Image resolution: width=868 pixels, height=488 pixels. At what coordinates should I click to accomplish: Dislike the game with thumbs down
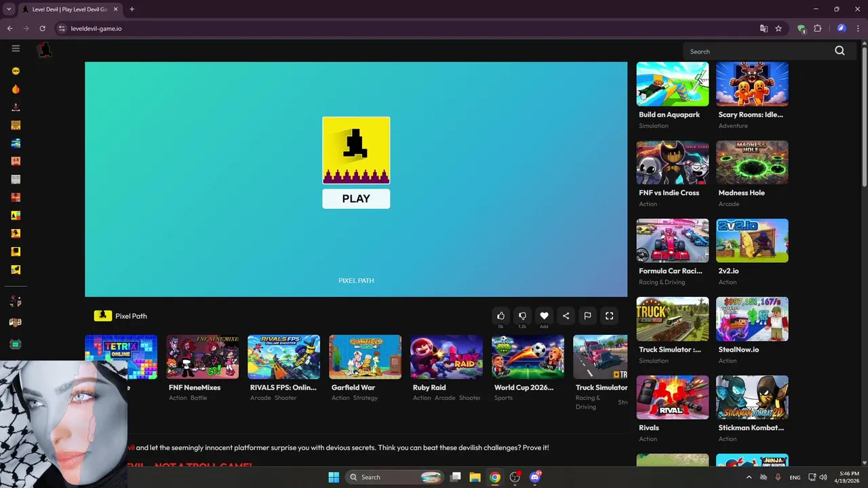pyautogui.click(x=522, y=316)
